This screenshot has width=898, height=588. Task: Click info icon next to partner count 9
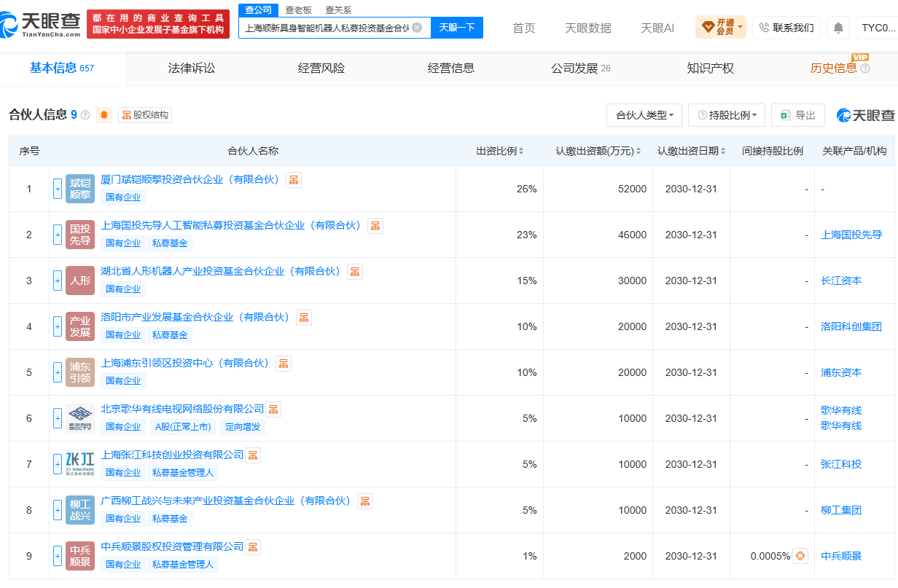(85, 115)
